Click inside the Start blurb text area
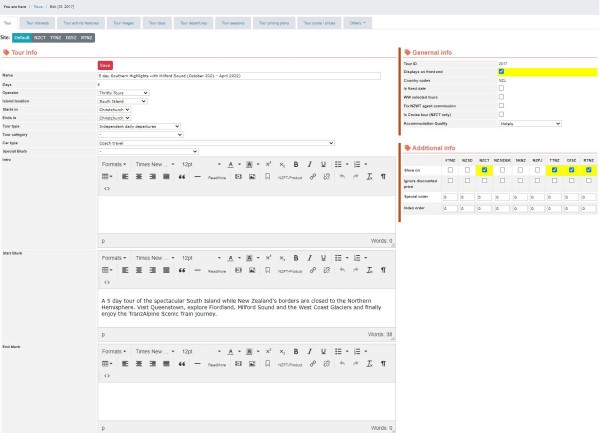This screenshot has width=600, height=433. (x=246, y=308)
